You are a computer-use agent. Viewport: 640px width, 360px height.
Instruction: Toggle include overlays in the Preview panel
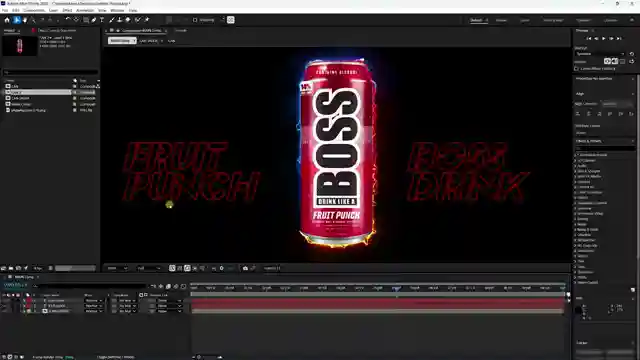point(622,61)
